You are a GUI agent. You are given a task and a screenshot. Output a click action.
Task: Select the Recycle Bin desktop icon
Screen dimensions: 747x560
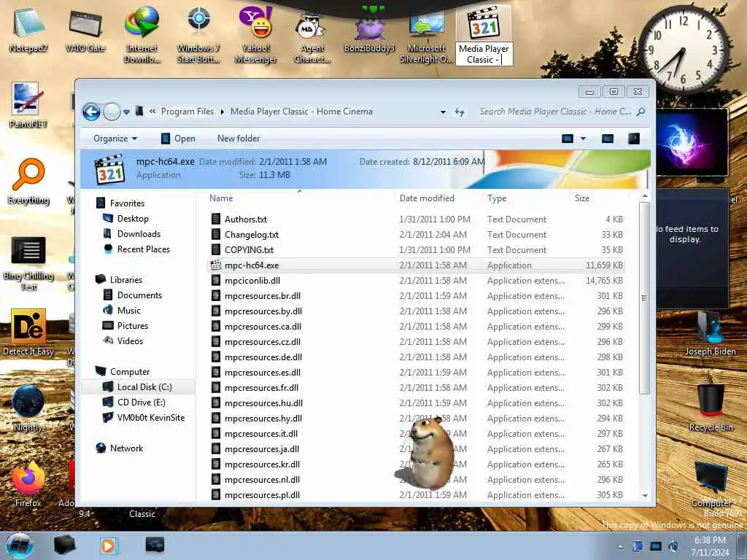pyautogui.click(x=711, y=402)
